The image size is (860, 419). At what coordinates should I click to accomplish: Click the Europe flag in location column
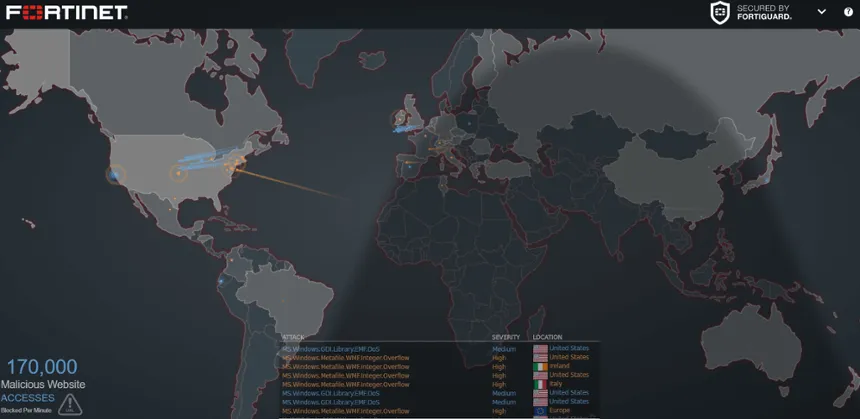[x=540, y=411]
